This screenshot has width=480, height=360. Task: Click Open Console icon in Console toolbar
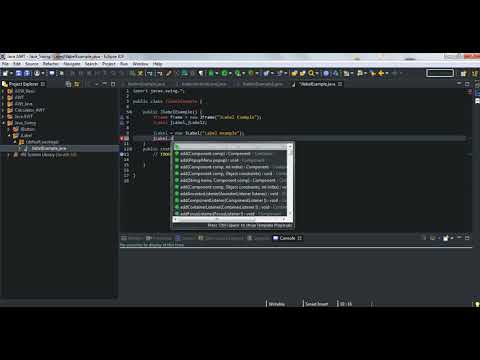tap(446, 238)
